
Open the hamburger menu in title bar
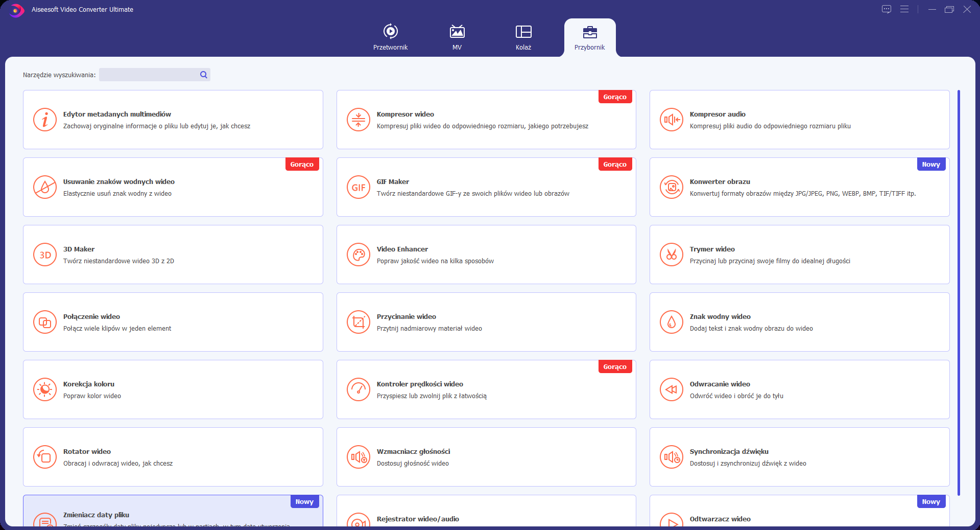(x=904, y=9)
